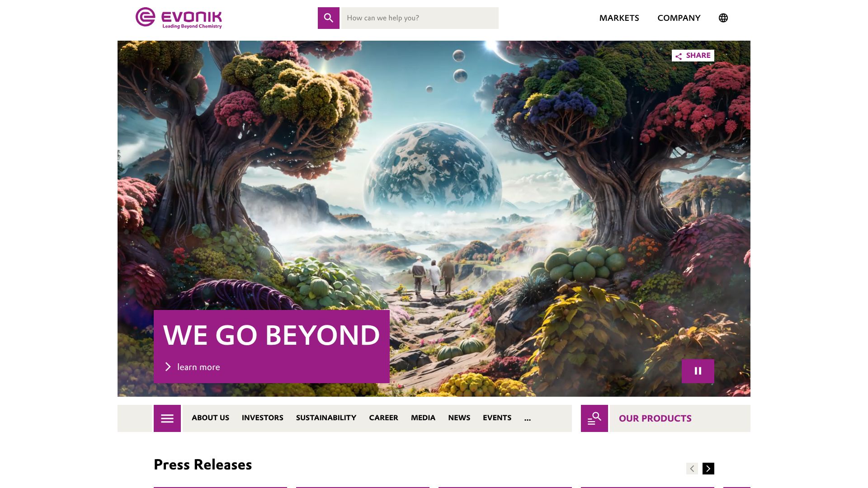Go to next press releases
This screenshot has height=488, width=868.
[708, 469]
